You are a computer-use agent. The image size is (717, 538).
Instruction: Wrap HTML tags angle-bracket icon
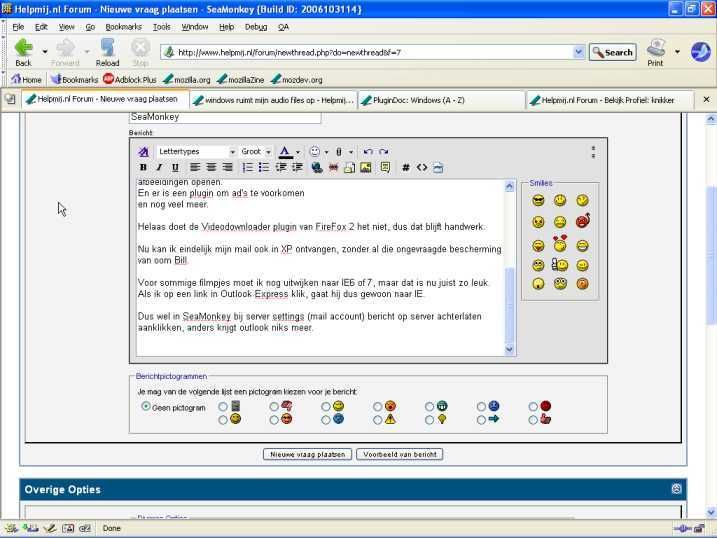point(422,167)
